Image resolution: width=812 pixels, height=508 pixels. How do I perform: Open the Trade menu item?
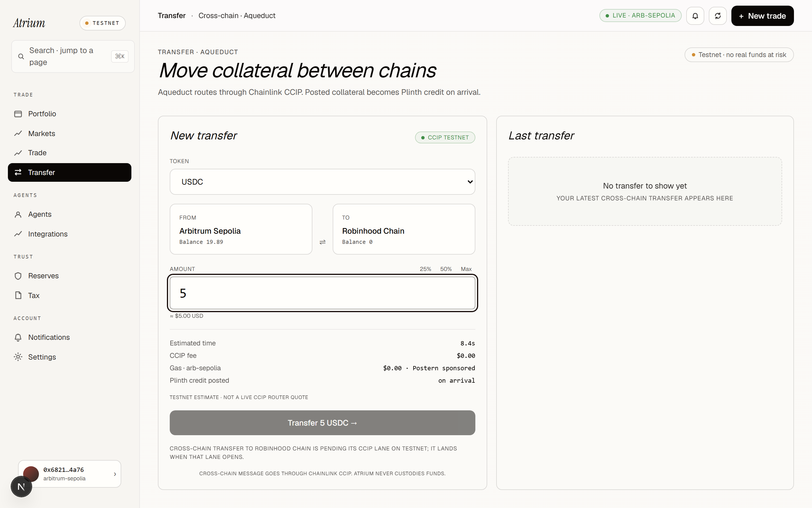tap(69, 153)
